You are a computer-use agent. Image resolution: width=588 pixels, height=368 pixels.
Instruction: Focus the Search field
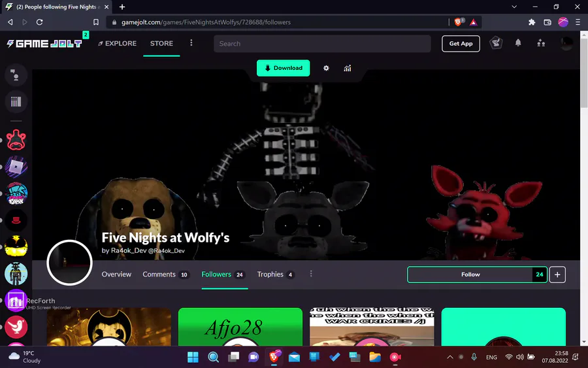coord(322,44)
